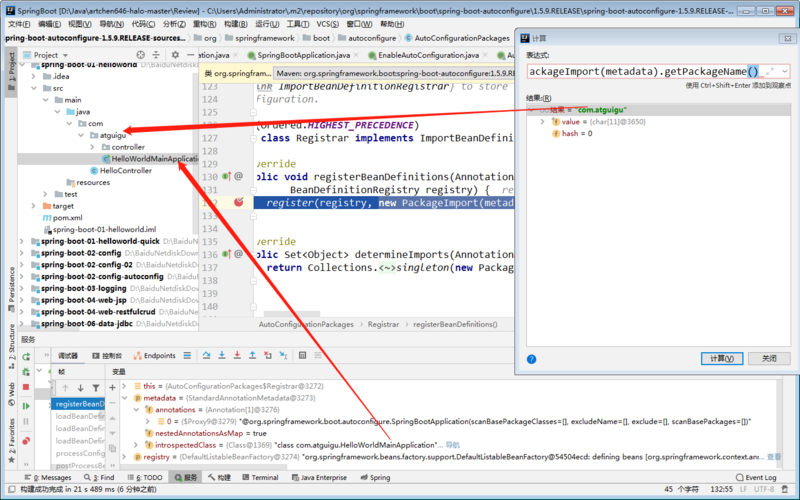Open the 6: TODO tool window
The image size is (800, 500).
click(x=144, y=478)
